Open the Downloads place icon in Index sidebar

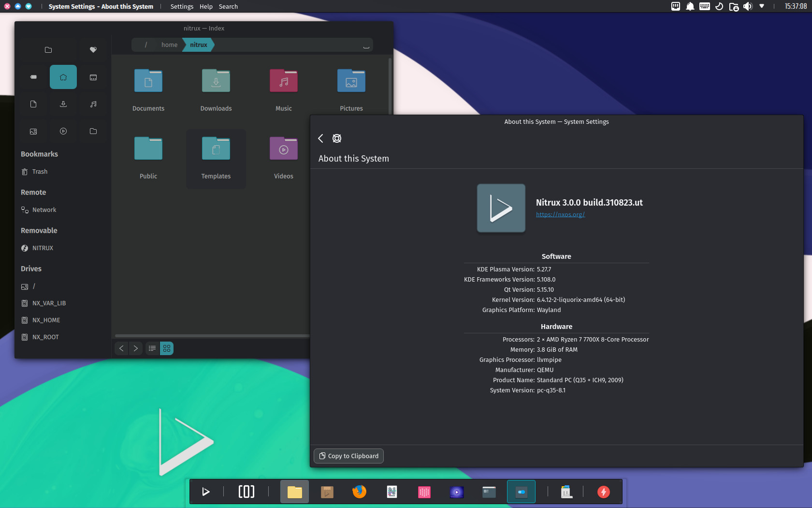(63, 104)
